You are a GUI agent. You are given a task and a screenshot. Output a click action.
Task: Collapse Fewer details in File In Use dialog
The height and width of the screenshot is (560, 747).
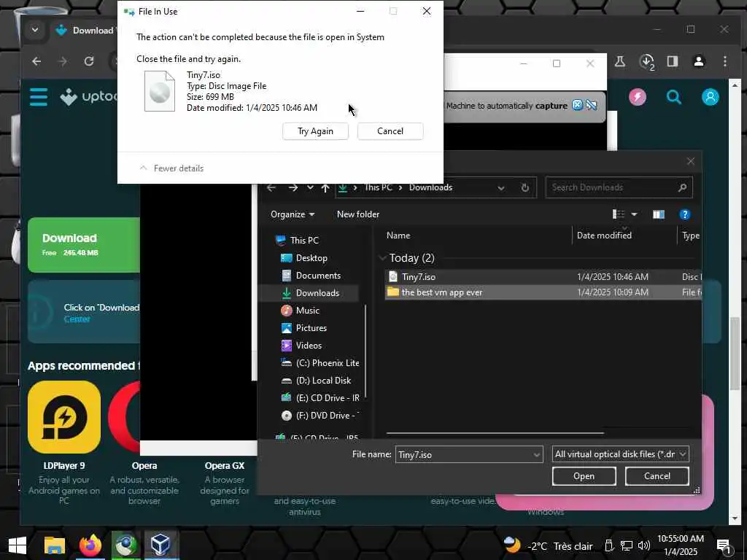pyautogui.click(x=171, y=168)
